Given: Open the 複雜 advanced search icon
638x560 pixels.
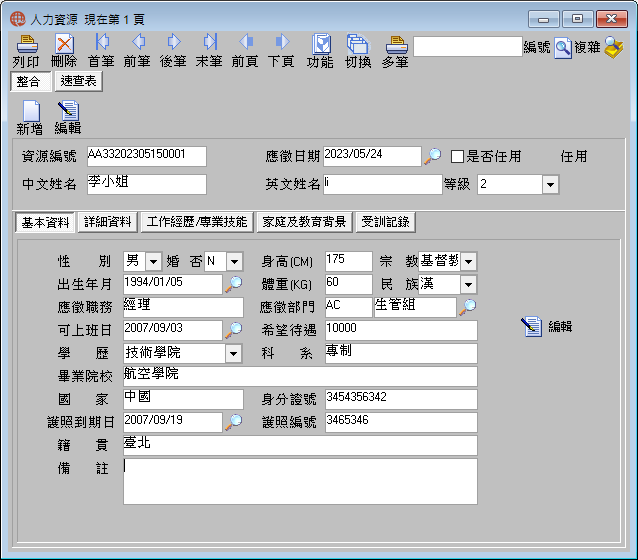Looking at the screenshot, I should coord(614,47).
